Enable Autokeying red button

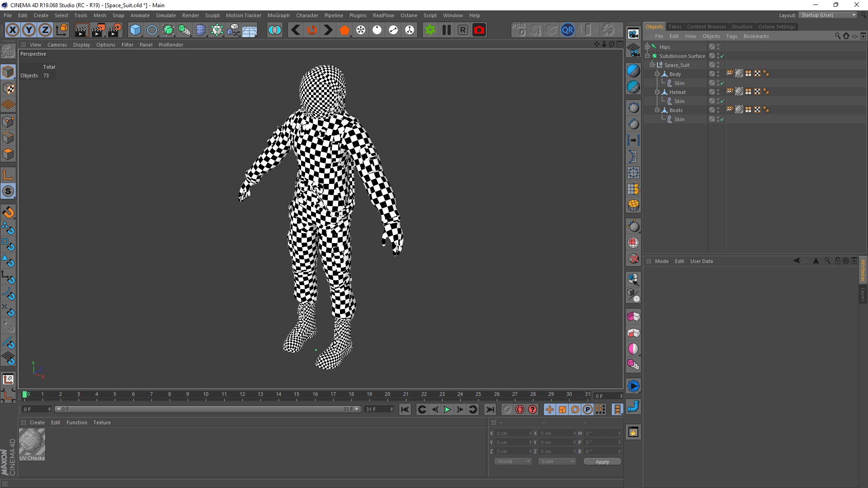click(520, 409)
